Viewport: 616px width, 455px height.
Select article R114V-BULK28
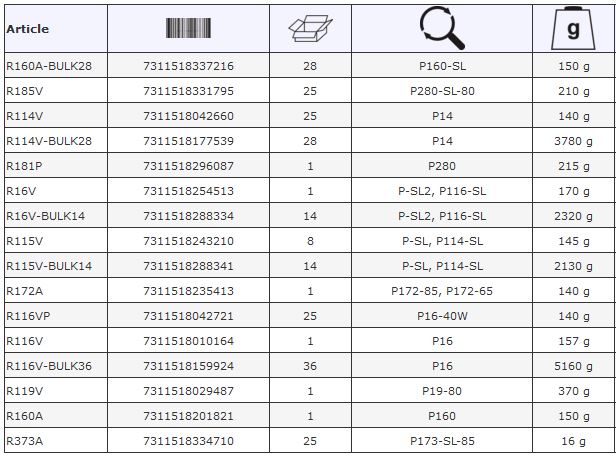[49, 141]
